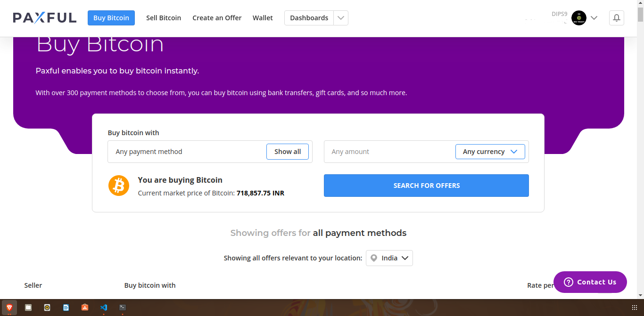The image size is (644, 316).
Task: Open Brave browser in the taskbar
Action: (9, 308)
